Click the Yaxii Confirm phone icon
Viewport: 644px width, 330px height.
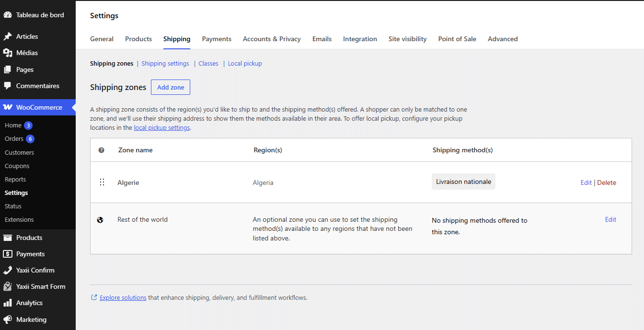coord(7,270)
